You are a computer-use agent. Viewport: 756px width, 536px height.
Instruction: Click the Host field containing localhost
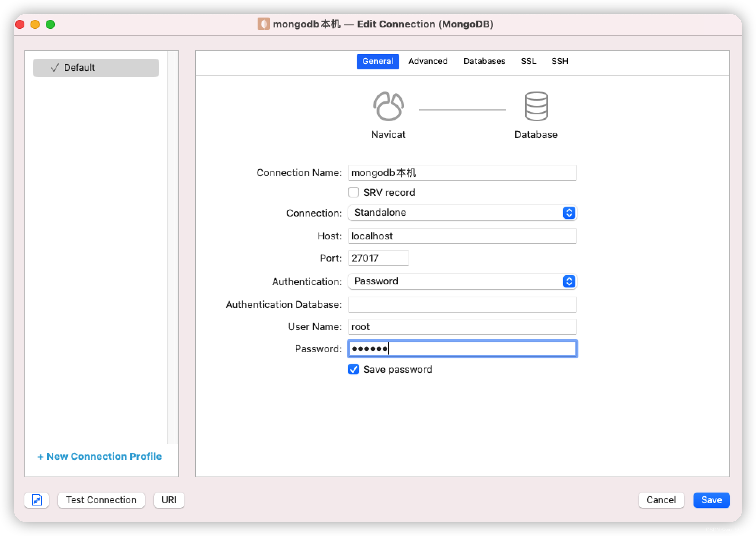pyautogui.click(x=462, y=236)
